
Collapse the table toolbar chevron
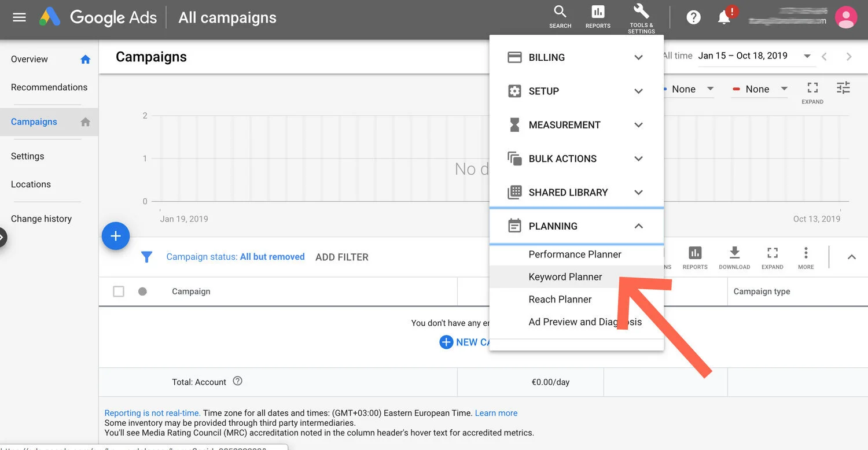(x=851, y=257)
